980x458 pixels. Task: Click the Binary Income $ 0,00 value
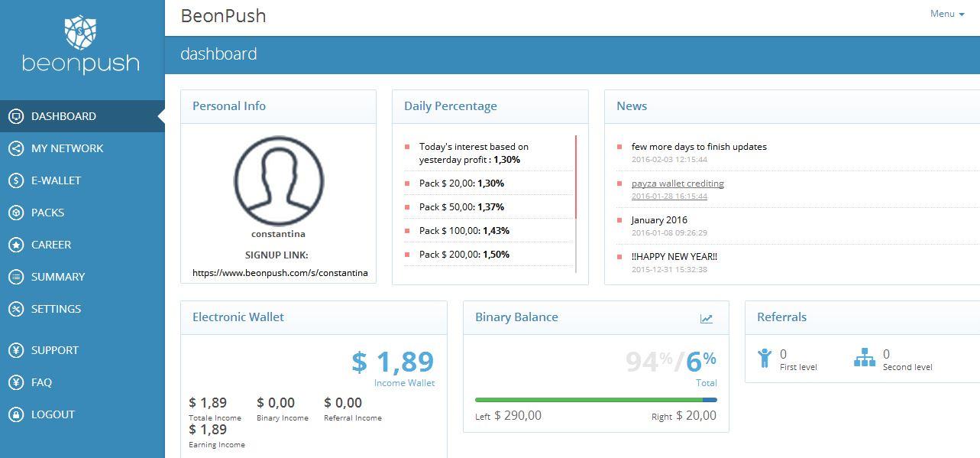pos(276,403)
